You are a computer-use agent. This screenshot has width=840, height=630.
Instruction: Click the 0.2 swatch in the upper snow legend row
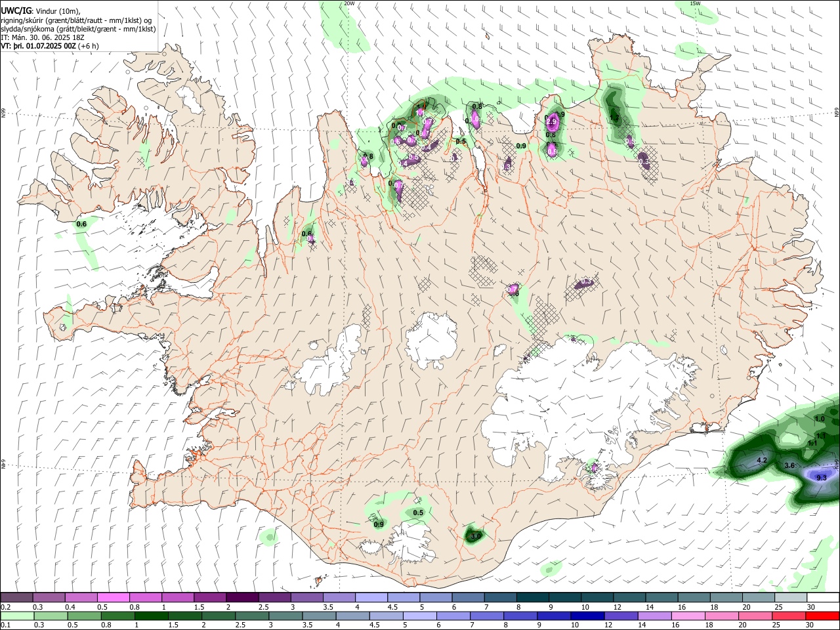pos(16,597)
